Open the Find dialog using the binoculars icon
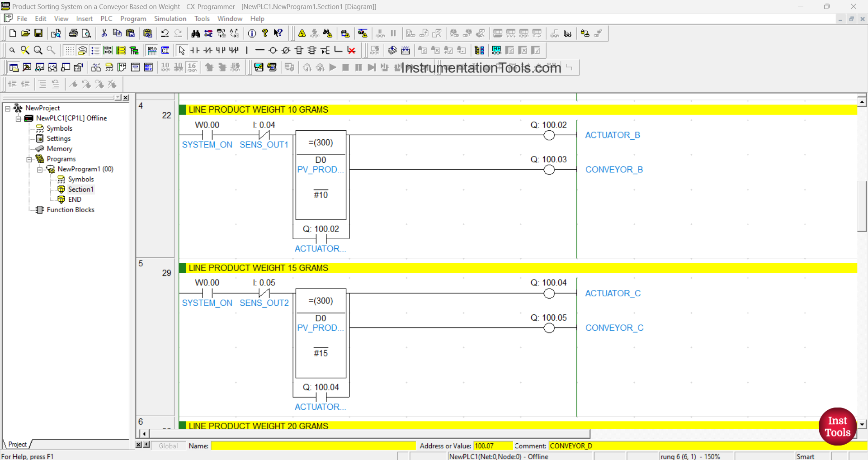This screenshot has width=868, height=460. pos(195,33)
